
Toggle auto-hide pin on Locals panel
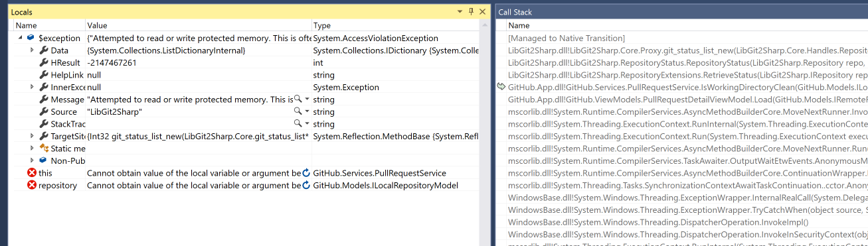coord(471,12)
